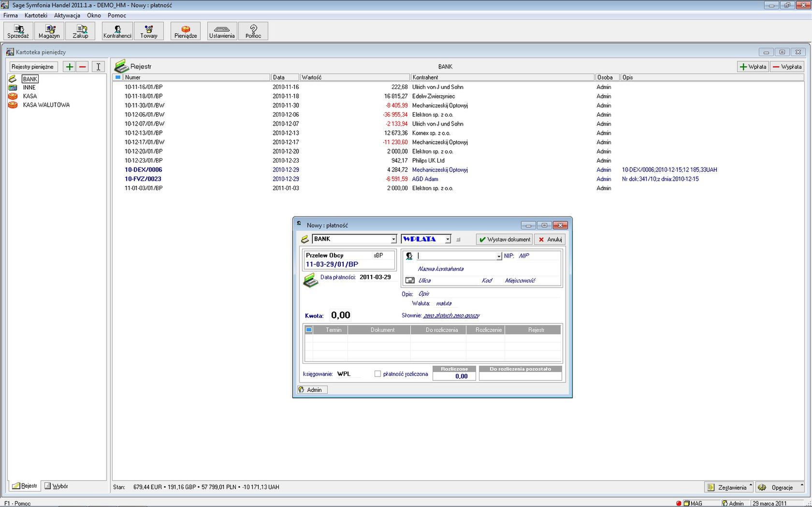Click the Opis description field in dialog

click(488, 294)
